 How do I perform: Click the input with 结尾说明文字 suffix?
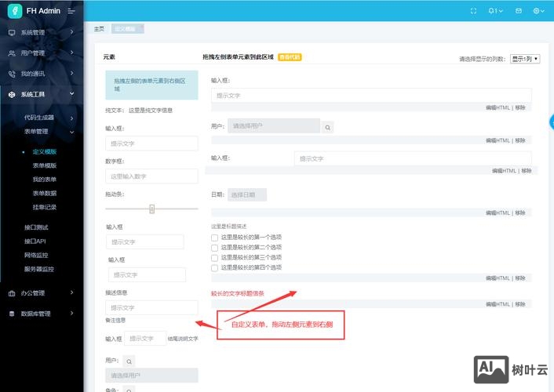point(145,339)
